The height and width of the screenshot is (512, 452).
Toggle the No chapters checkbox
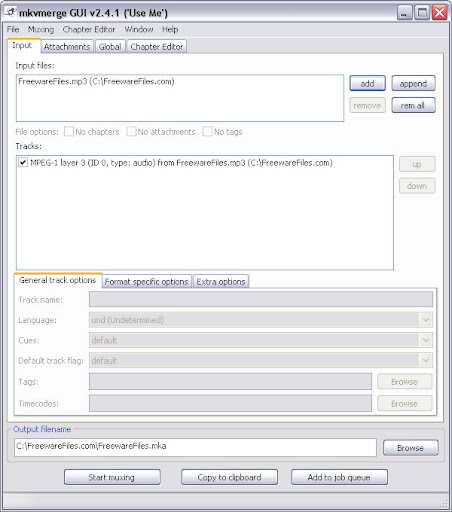[x=69, y=131]
